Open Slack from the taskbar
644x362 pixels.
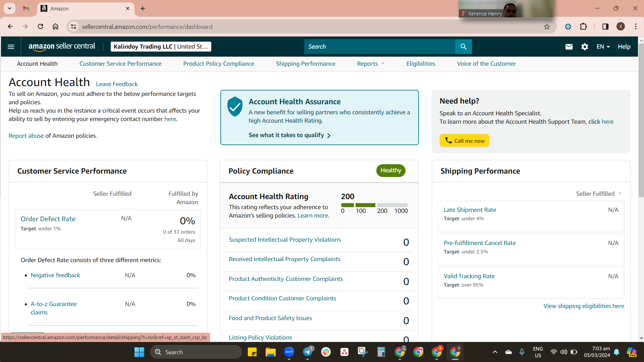pos(326,352)
